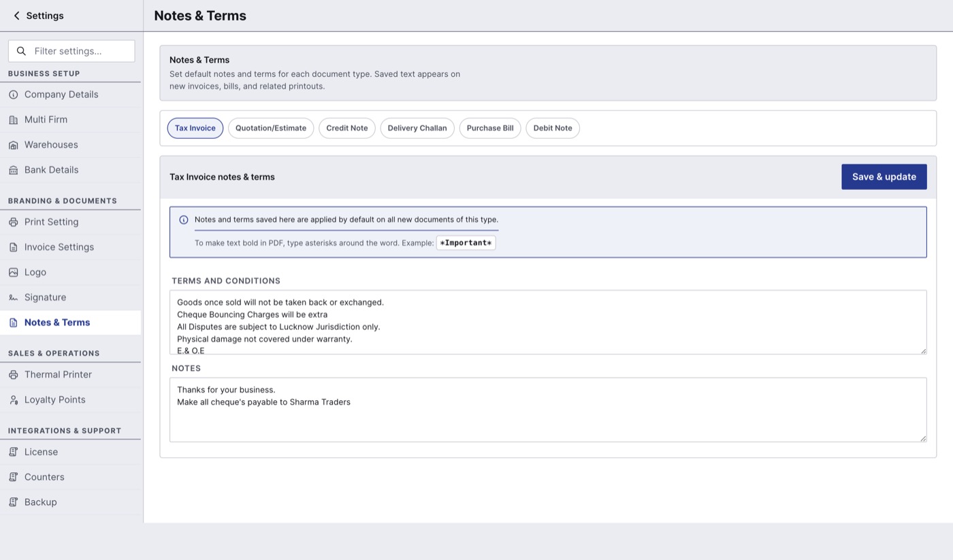This screenshot has height=560, width=953.
Task: Click the Counters icon in sidebar
Action: click(x=13, y=477)
